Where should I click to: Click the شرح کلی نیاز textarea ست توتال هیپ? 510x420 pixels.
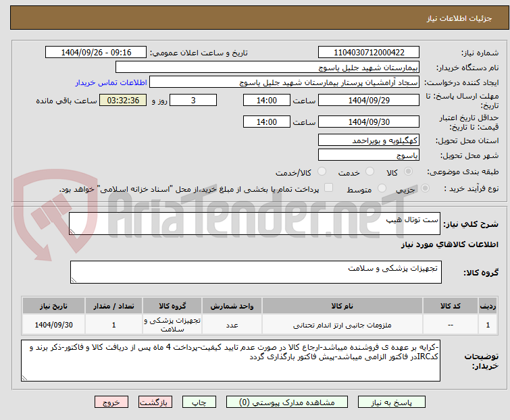pos(255,224)
